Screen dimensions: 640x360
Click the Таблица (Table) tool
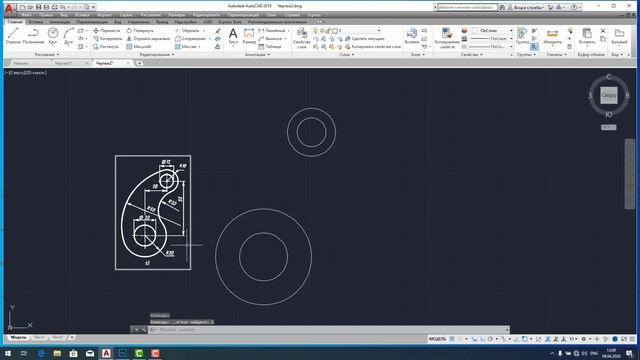point(270,47)
